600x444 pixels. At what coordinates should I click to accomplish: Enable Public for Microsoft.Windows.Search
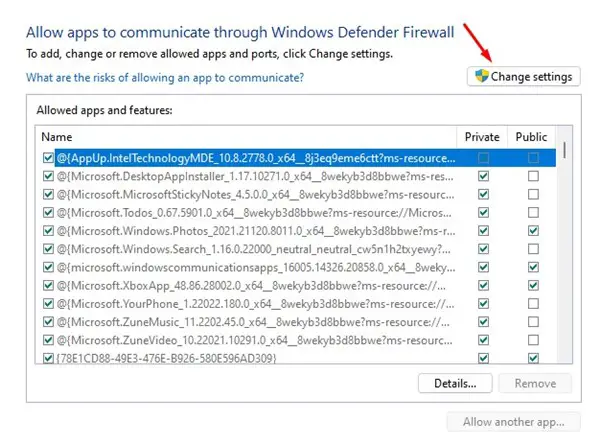point(533,249)
